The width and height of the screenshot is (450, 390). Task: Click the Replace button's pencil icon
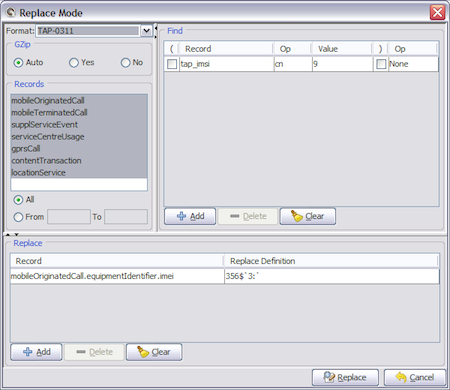pos(329,377)
